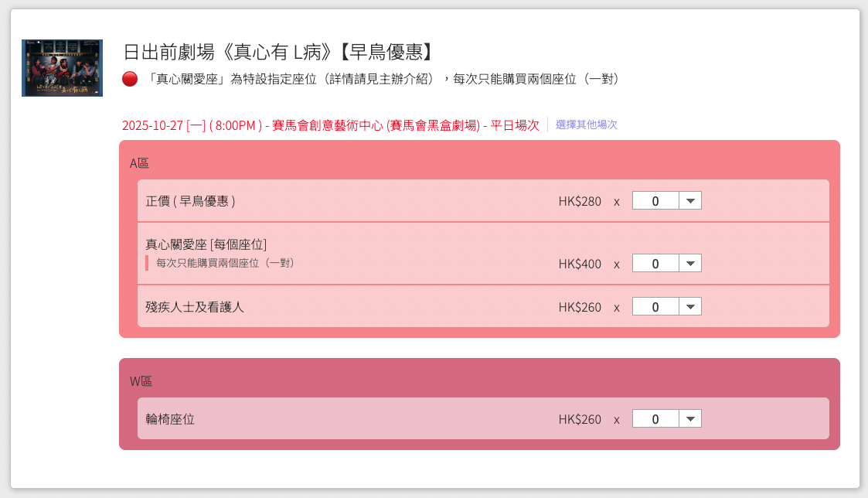The image size is (868, 498).
Task: Click the show poster thumbnail
Action: point(62,68)
